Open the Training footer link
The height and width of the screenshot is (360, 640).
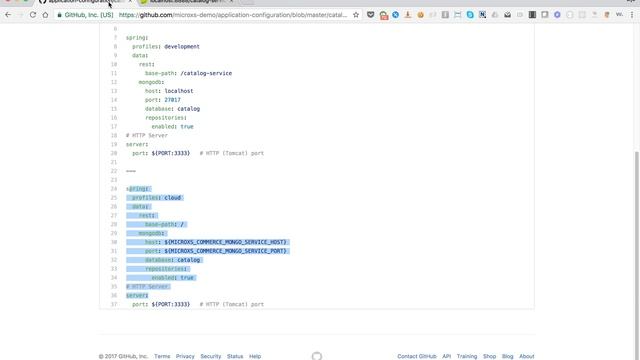pos(467,356)
